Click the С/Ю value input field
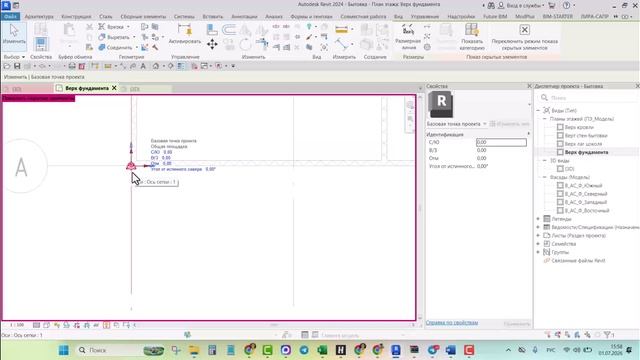 point(501,142)
